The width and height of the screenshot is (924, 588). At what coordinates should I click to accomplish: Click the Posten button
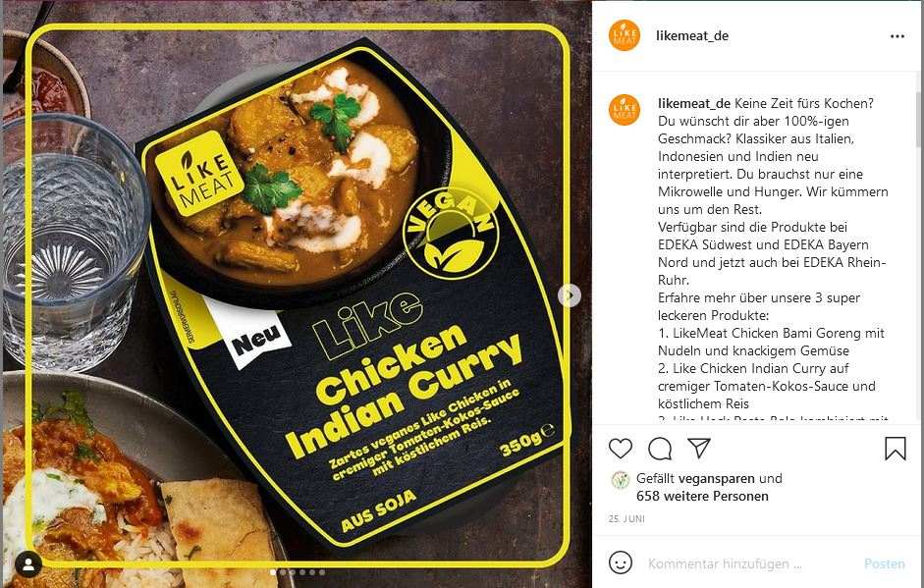click(884, 563)
